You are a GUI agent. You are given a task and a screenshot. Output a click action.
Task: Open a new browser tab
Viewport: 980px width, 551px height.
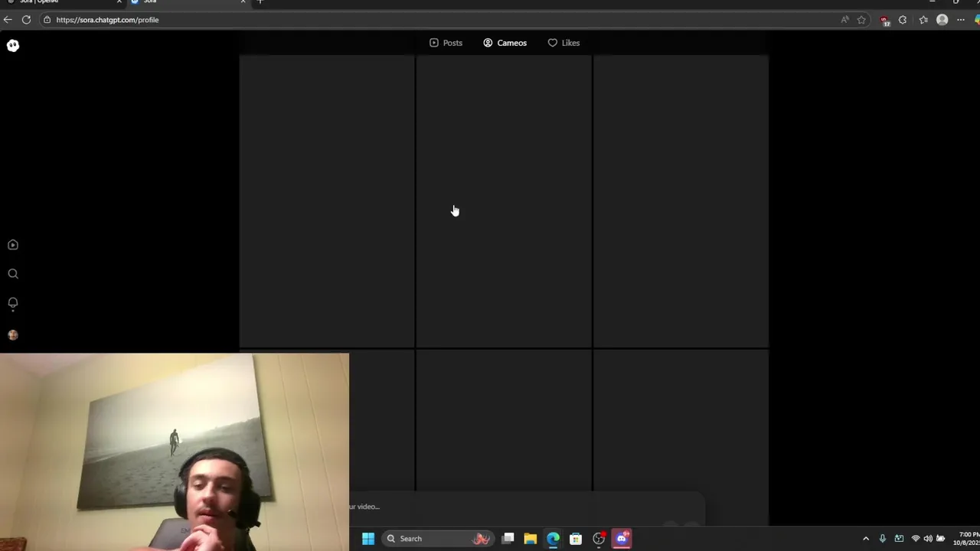pos(260,2)
